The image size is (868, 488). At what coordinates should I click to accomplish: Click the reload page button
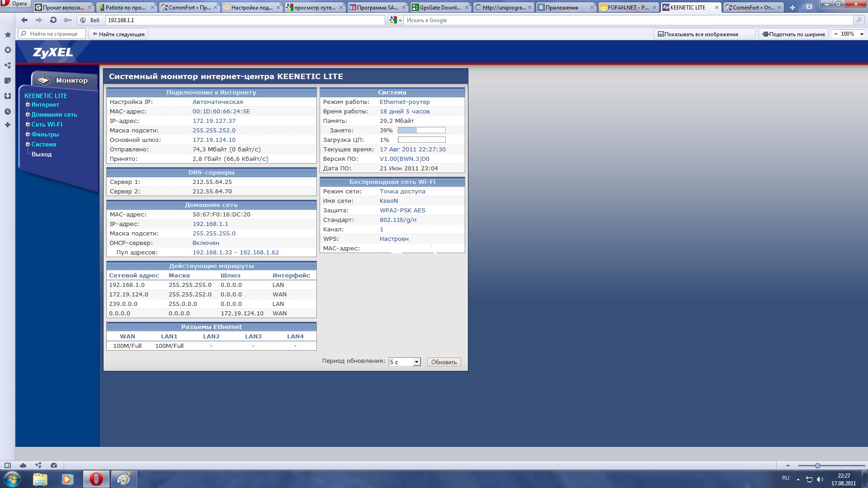pos(53,20)
